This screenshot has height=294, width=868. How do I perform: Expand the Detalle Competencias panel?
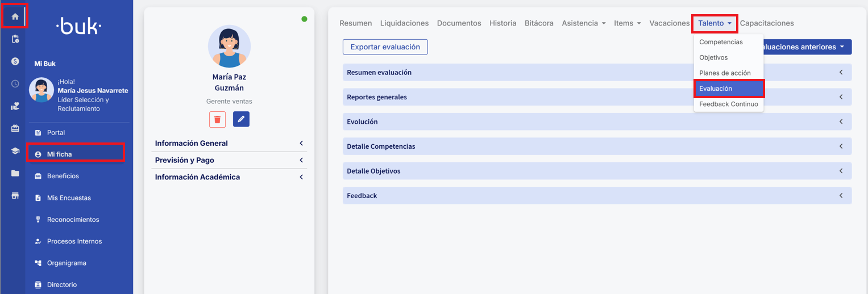(x=597, y=146)
